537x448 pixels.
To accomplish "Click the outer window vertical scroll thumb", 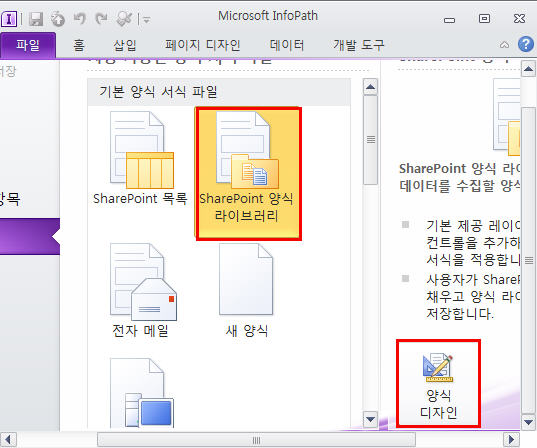I will pyautogui.click(x=528, y=260).
